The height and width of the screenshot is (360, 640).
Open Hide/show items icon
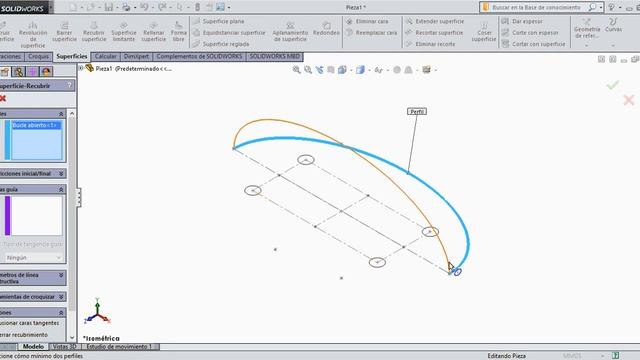pyautogui.click(x=378, y=70)
